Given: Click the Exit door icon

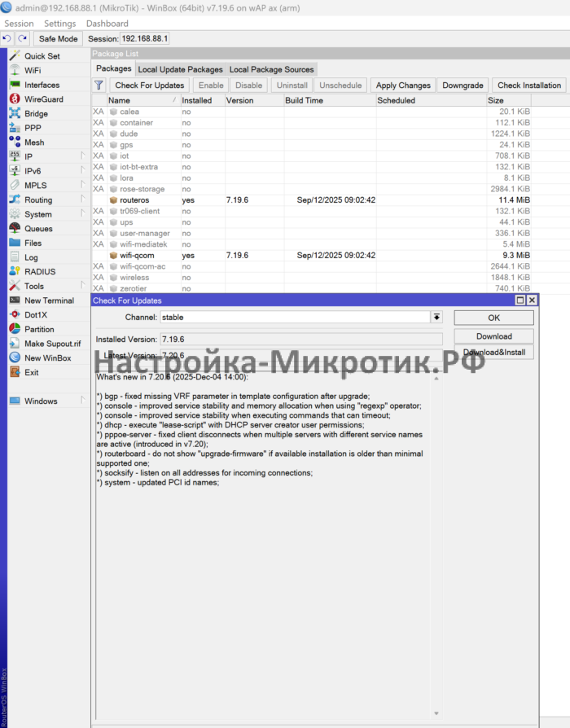Looking at the screenshot, I should pyautogui.click(x=15, y=372).
